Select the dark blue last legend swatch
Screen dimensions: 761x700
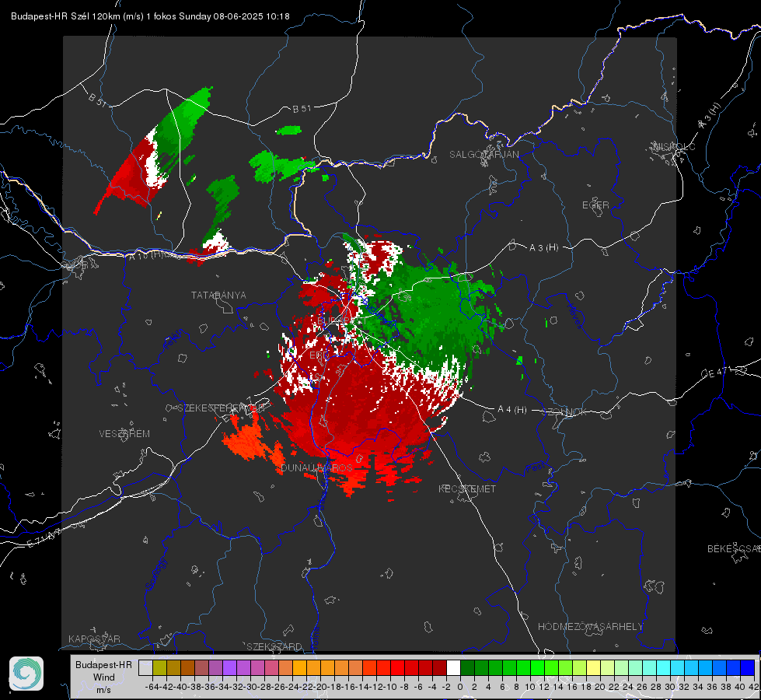point(748,667)
